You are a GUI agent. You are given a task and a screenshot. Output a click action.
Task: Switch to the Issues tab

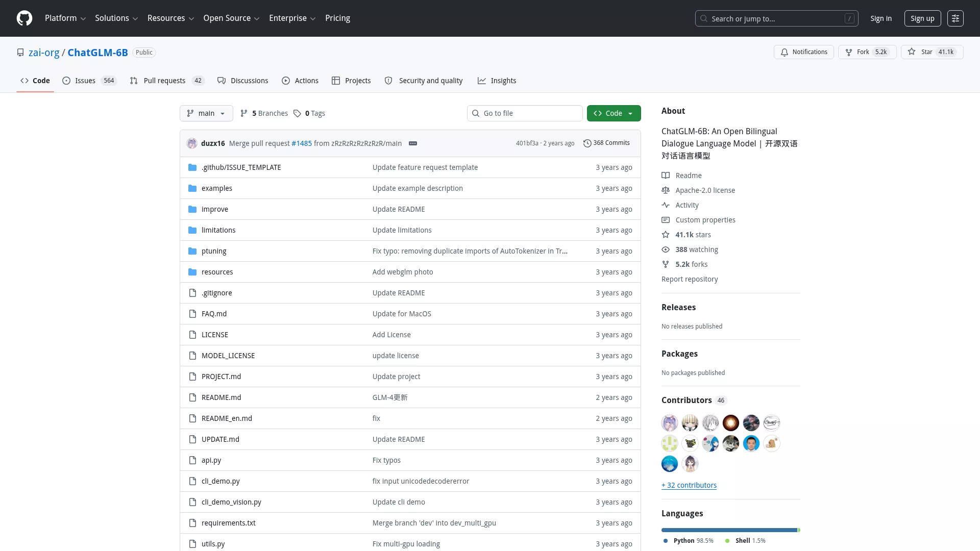pos(89,81)
